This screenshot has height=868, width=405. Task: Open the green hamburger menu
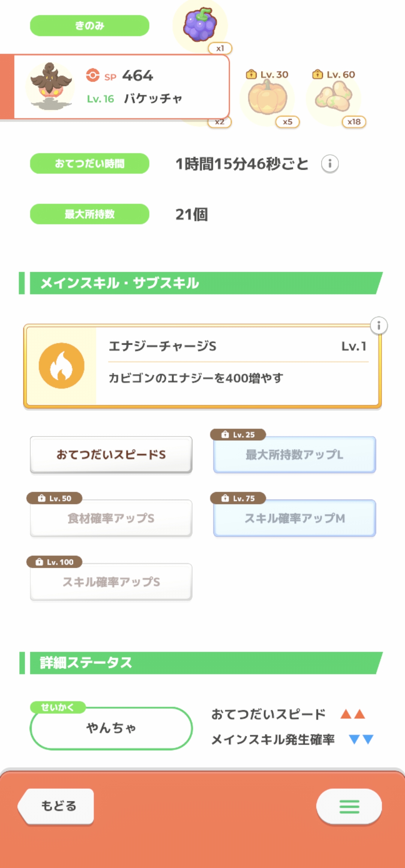pyautogui.click(x=349, y=807)
